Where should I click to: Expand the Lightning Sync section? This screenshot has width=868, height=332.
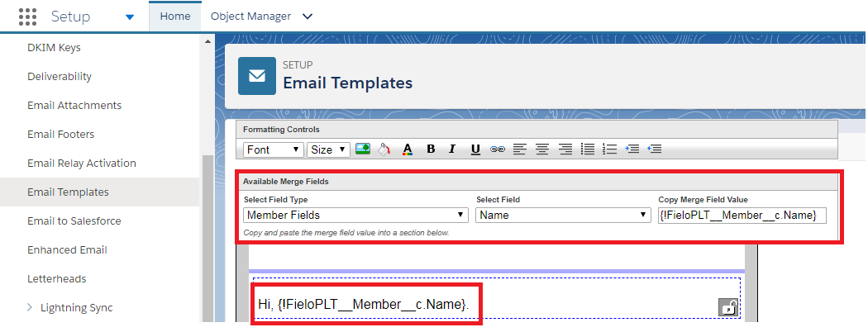pos(30,308)
